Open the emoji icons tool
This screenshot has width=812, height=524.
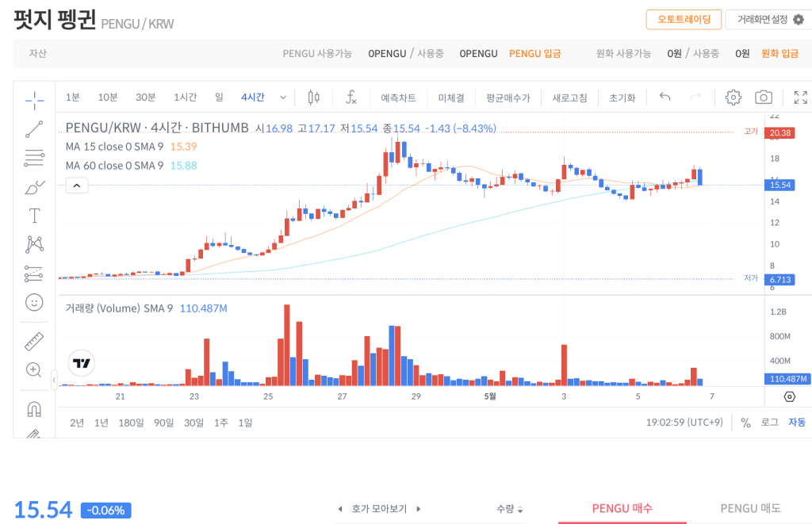[34, 302]
